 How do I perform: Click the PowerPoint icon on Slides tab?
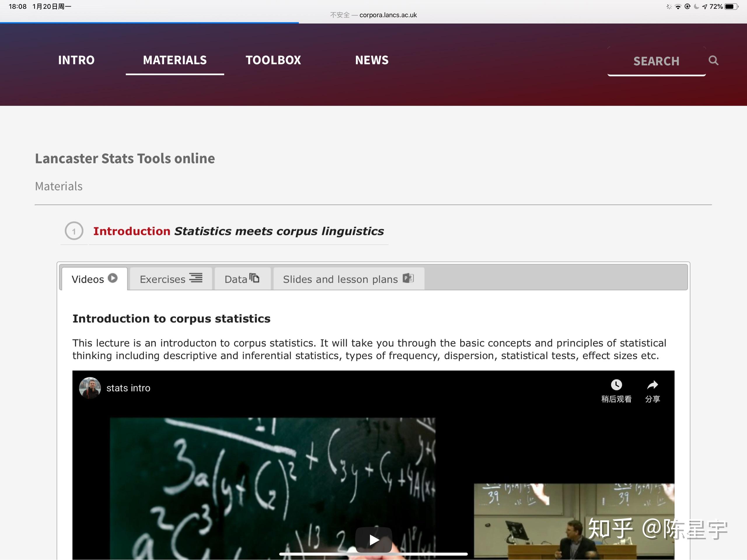408,278
